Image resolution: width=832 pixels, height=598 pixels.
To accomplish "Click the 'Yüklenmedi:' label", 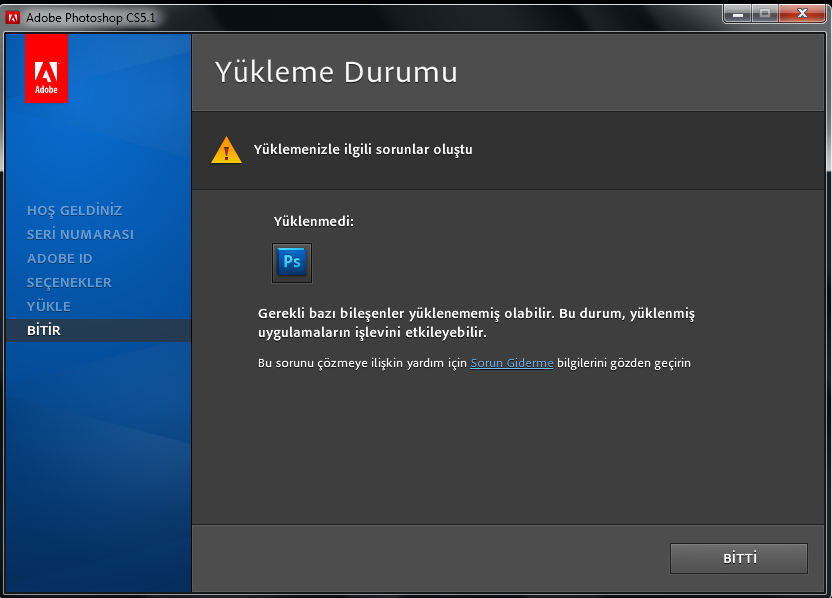I will (314, 221).
